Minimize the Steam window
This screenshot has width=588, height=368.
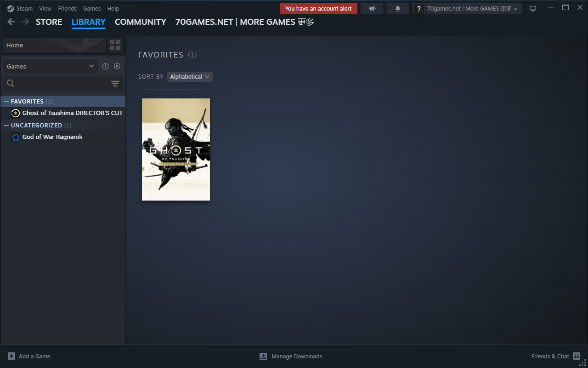point(551,8)
